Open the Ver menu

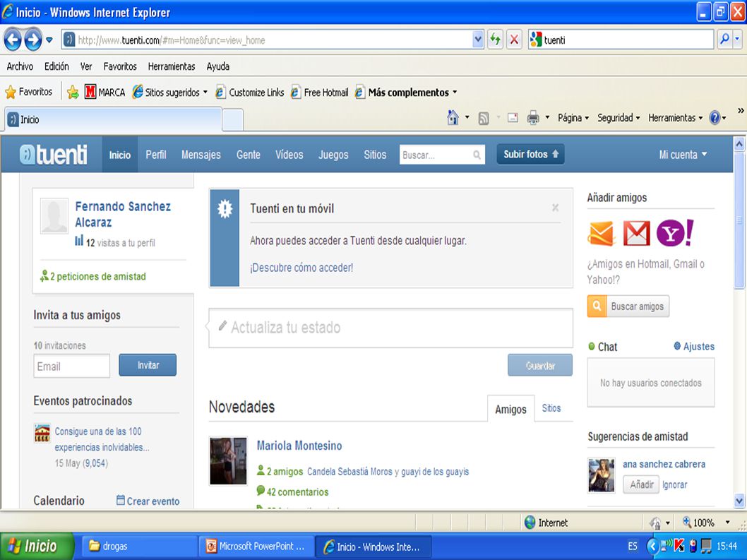pyautogui.click(x=85, y=66)
